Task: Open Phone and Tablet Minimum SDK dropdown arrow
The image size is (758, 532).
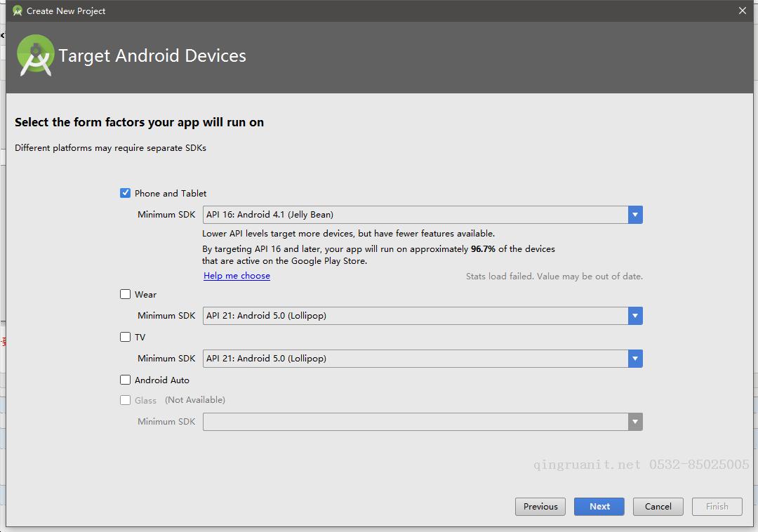Action: (635, 215)
